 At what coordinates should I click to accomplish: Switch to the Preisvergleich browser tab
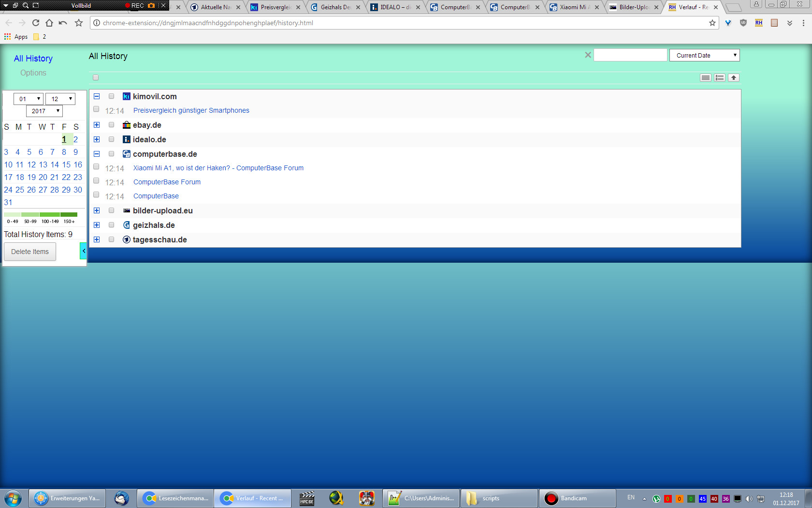click(275, 7)
